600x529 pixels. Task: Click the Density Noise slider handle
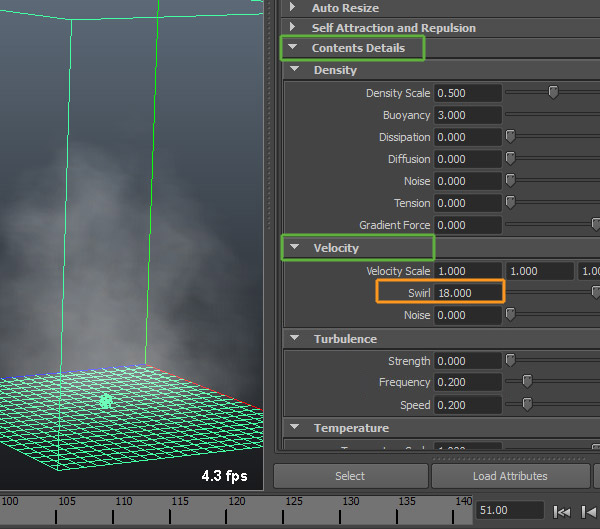tap(510, 180)
